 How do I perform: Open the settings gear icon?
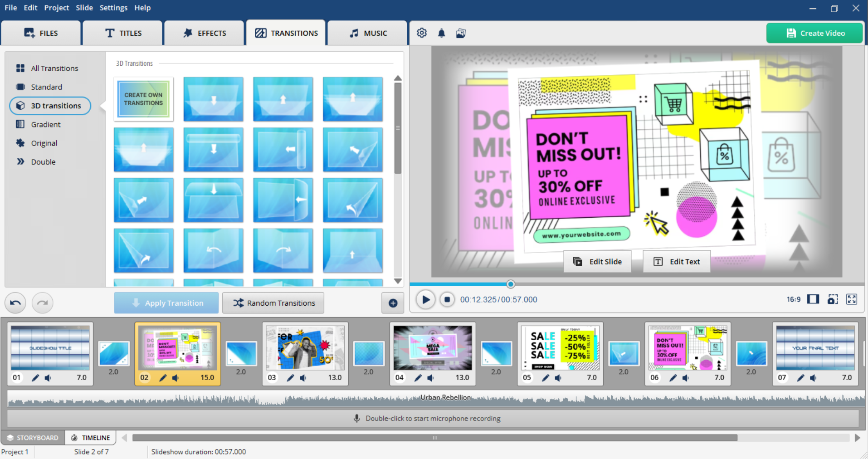pos(422,33)
